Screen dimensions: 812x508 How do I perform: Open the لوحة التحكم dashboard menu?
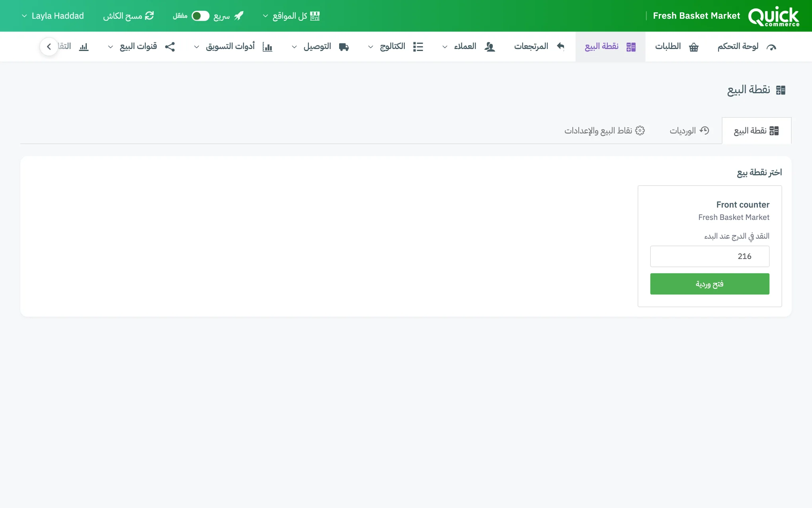[x=747, y=47]
